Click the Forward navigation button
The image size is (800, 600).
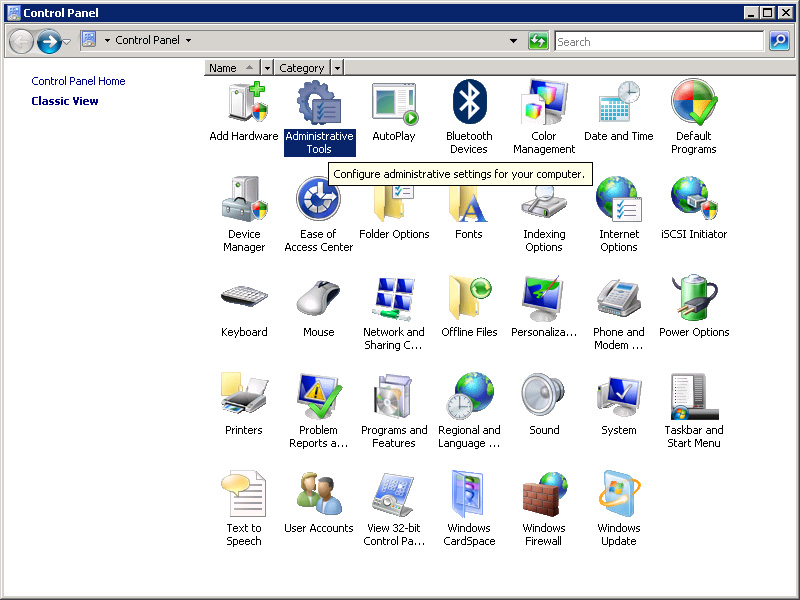click(x=49, y=42)
